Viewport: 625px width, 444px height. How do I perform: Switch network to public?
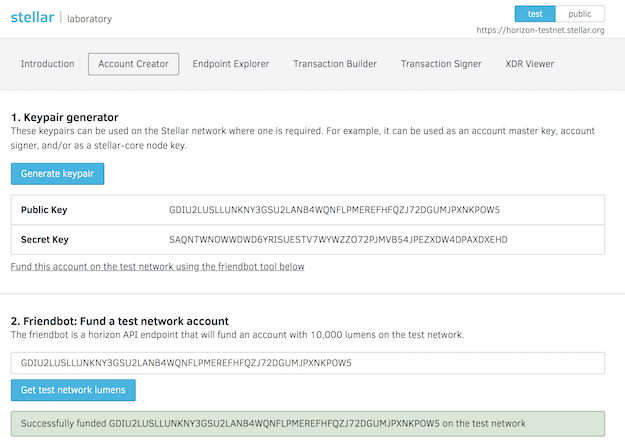click(x=580, y=14)
